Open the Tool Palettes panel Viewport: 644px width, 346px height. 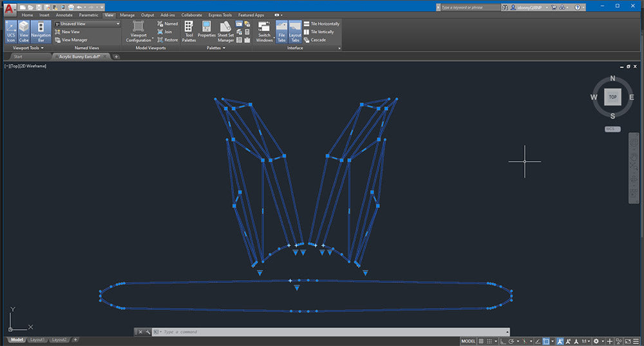click(x=189, y=31)
